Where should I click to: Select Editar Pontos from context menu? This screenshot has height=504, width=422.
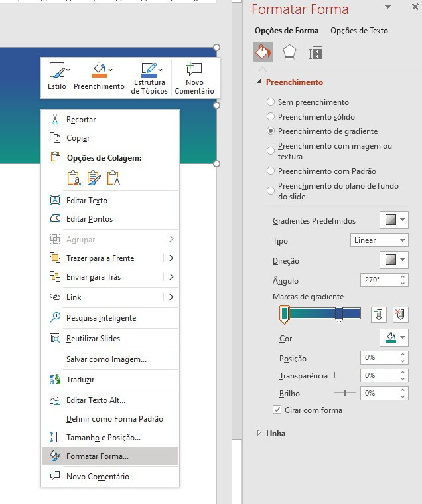[110, 219]
